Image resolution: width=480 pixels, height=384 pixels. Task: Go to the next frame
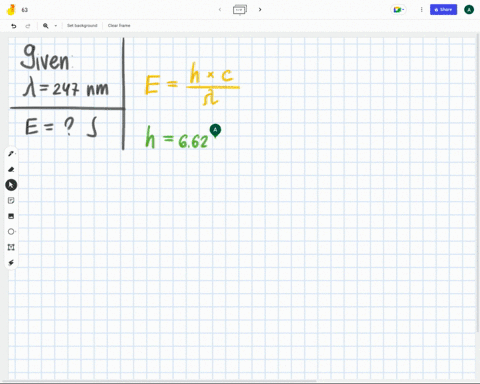pos(260,10)
